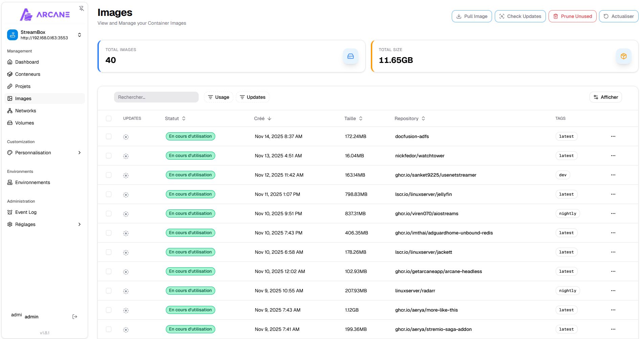Click the pin icon atop the sidebar

[x=82, y=8]
